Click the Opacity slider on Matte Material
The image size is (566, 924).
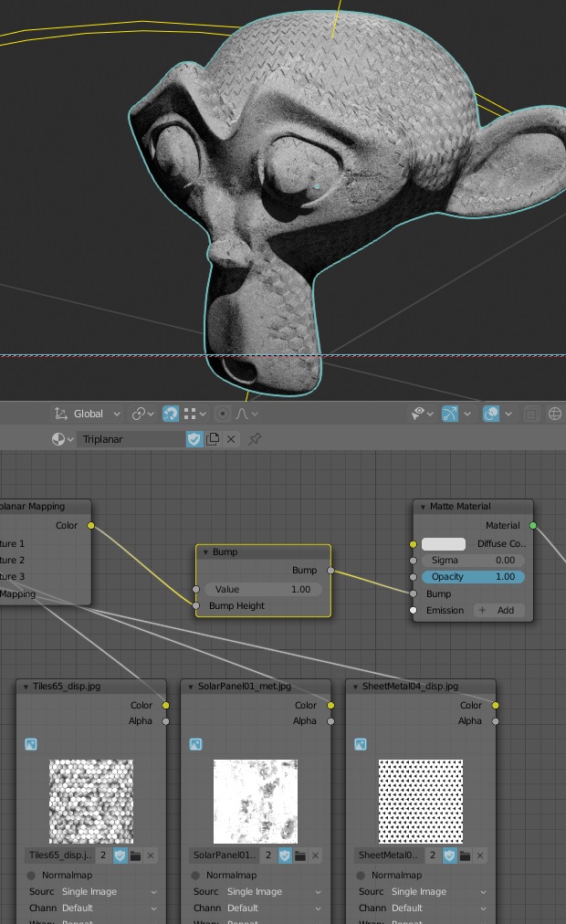click(x=472, y=577)
